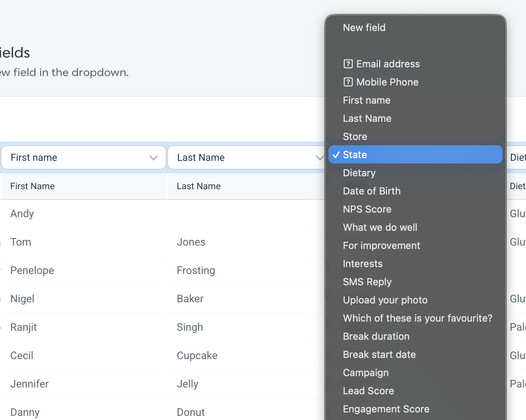Click the Penelope table cell
Screen dimensions: 526x420
pyautogui.click(x=84, y=271)
